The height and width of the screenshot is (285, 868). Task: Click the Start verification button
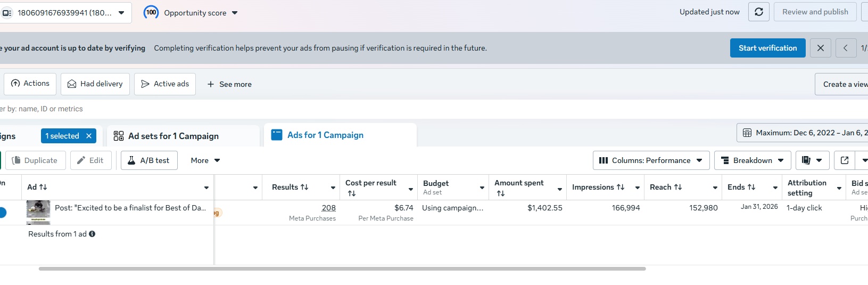[x=767, y=48]
